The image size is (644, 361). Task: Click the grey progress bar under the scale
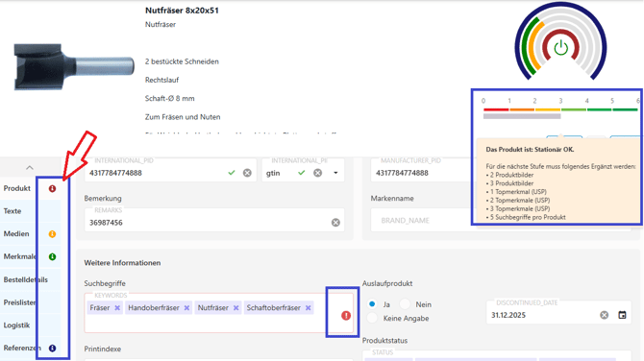[x=522, y=116]
